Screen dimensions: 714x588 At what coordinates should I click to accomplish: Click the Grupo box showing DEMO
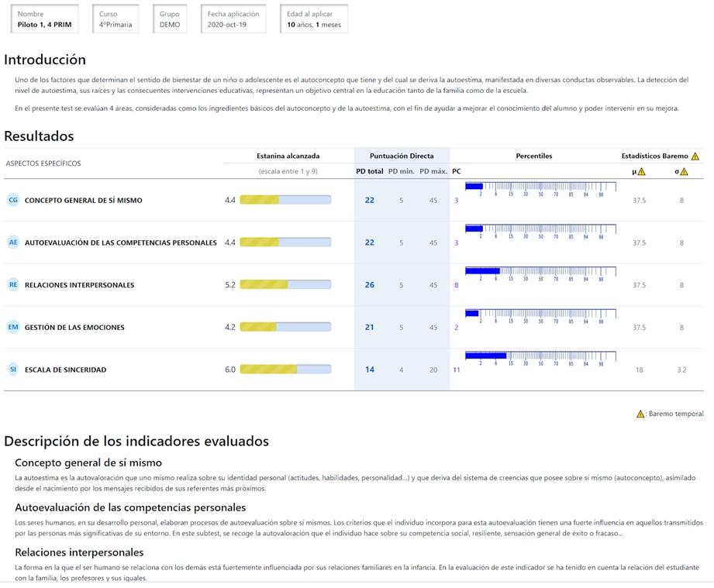point(170,19)
